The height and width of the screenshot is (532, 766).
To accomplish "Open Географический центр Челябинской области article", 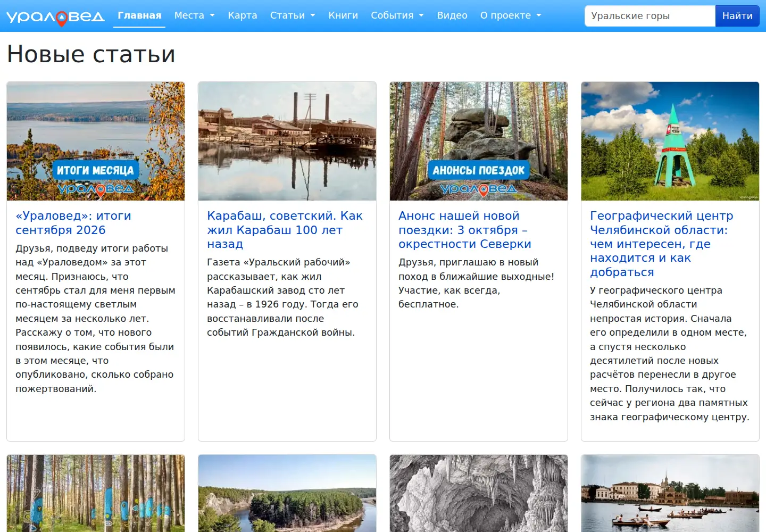I will pos(662,244).
